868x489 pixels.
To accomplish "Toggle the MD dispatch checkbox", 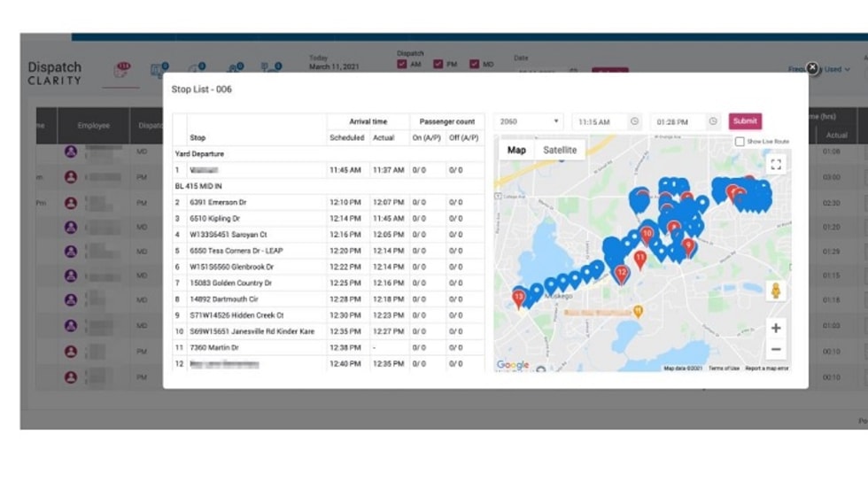I will [x=475, y=65].
